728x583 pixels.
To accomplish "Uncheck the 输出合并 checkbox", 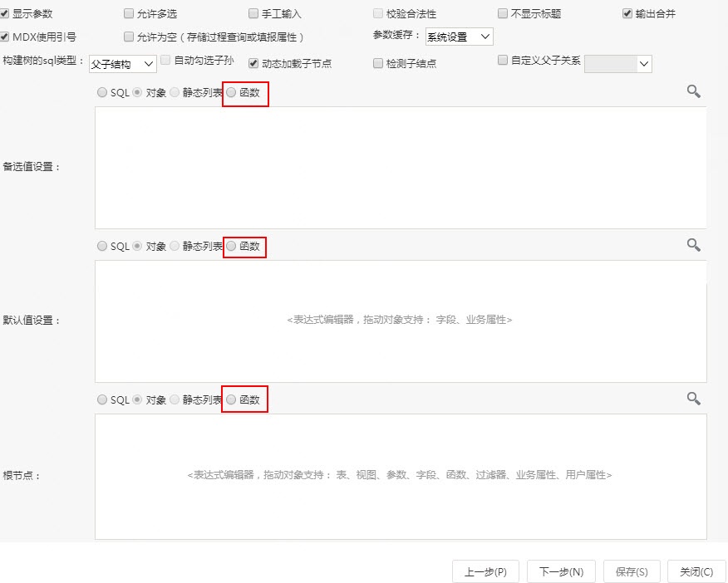I will pyautogui.click(x=627, y=13).
